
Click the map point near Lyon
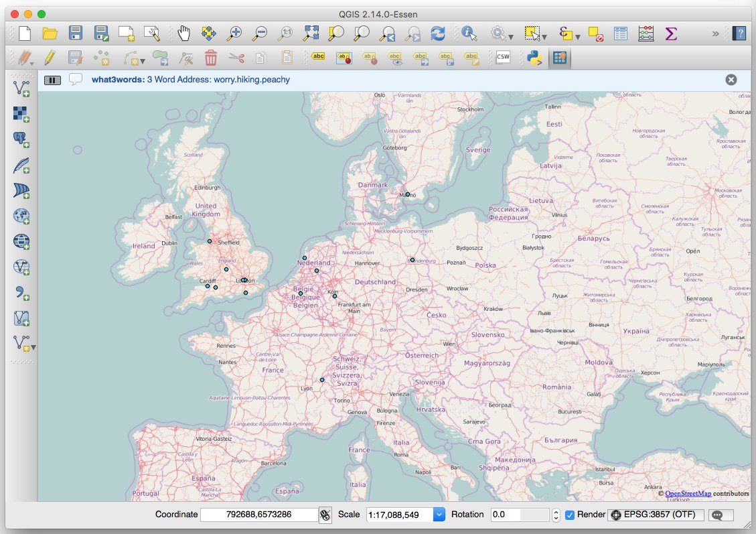pyautogui.click(x=322, y=380)
